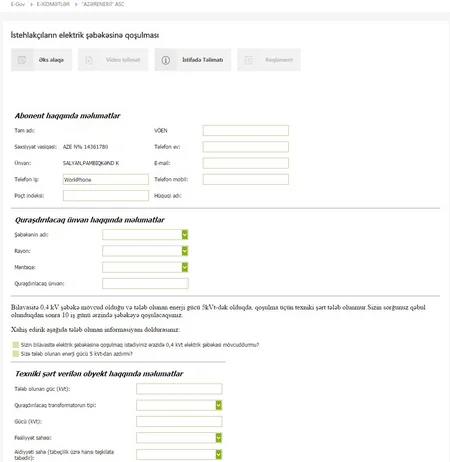Open Aidiyyəti sahə dropdown

coord(179,454)
